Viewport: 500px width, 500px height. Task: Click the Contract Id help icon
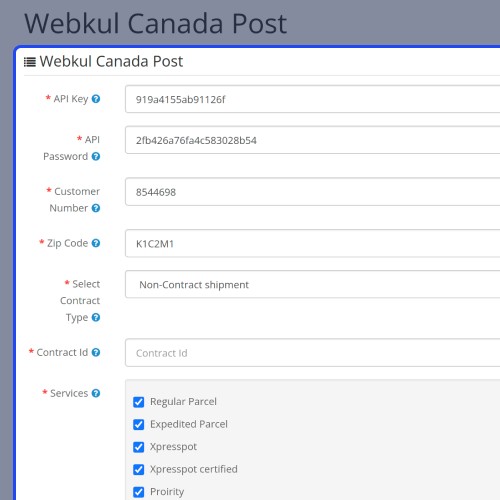point(96,352)
